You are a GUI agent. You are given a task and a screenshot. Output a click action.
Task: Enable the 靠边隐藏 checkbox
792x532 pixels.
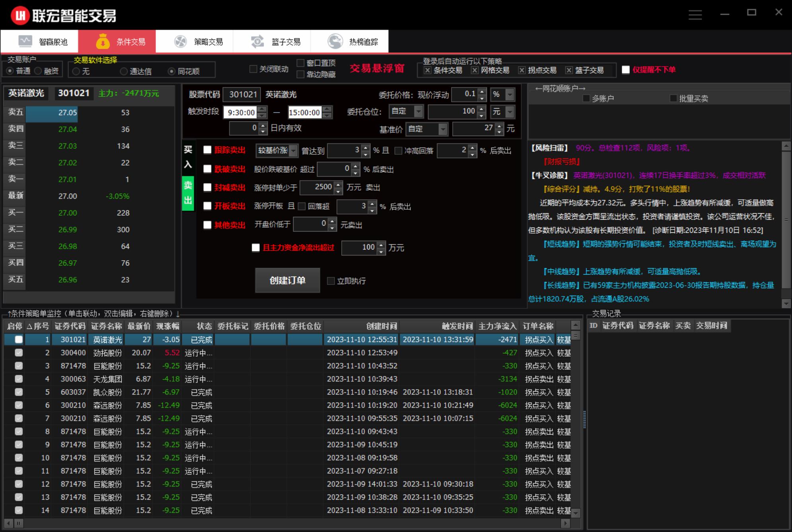[300, 74]
